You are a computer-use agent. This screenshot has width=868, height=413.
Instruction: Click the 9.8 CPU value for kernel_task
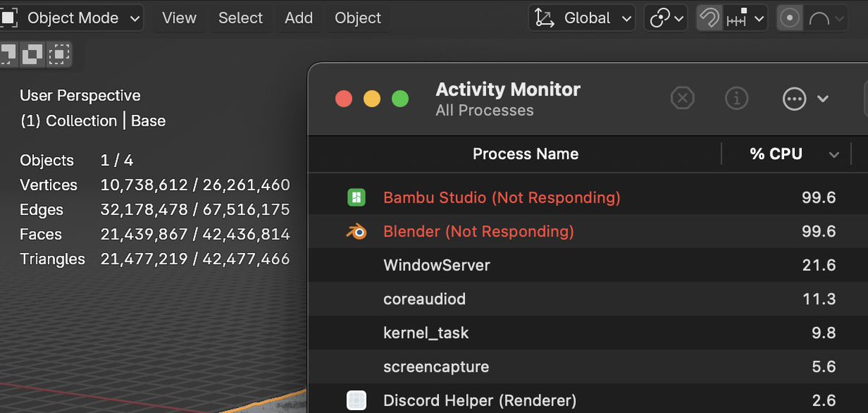point(824,333)
